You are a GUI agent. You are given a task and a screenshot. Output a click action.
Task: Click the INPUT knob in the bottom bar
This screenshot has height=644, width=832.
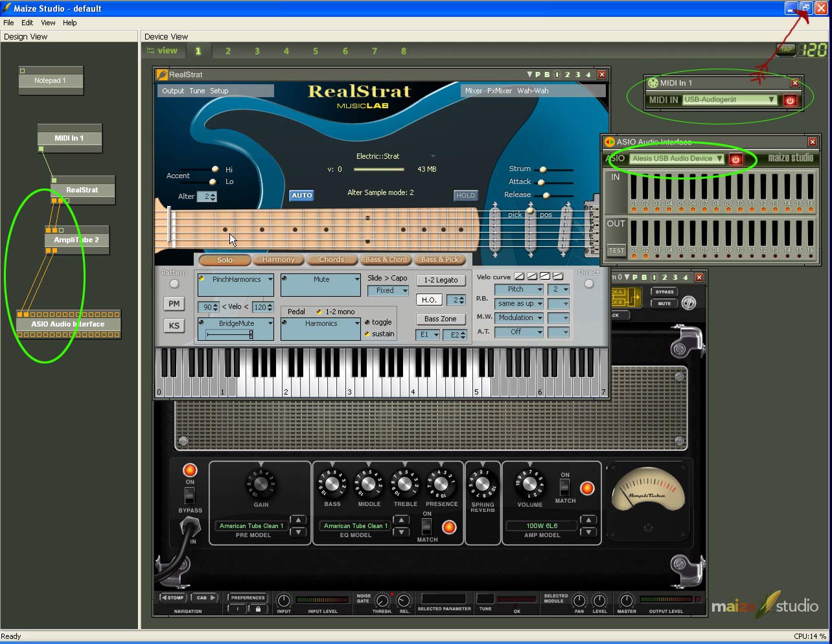(x=284, y=601)
